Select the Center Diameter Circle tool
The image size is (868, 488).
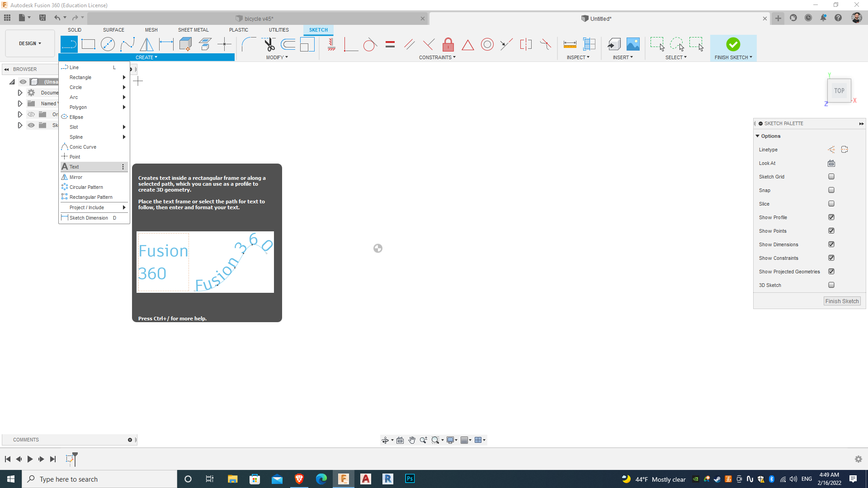pos(108,44)
